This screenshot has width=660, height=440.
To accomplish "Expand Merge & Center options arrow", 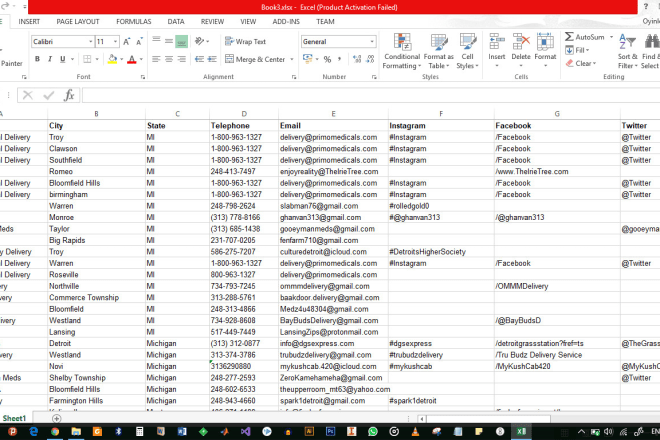I will 292,59.
